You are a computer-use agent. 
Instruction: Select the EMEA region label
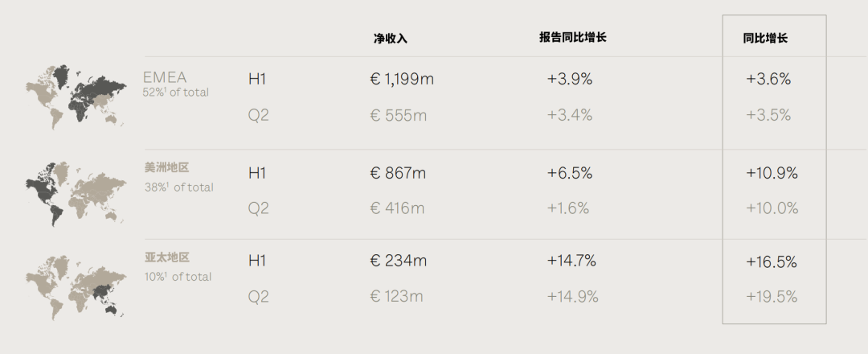(165, 77)
